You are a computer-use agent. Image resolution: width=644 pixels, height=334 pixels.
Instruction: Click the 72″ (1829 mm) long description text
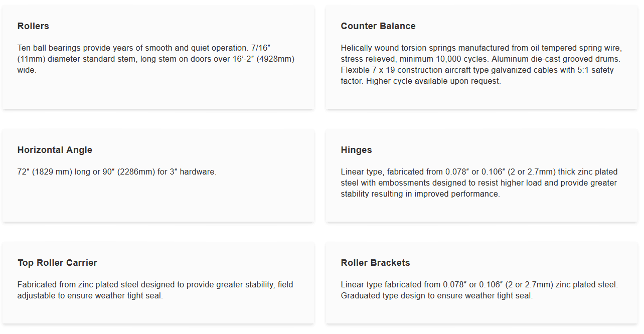(117, 172)
